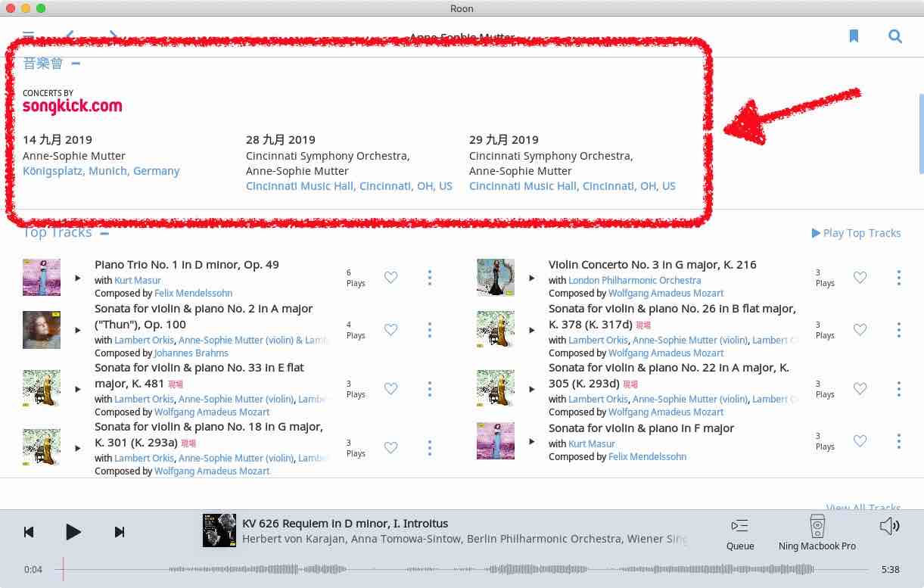Favorite Piano Trio No. 1 with the heart
This screenshot has width=924, height=588.
click(390, 278)
